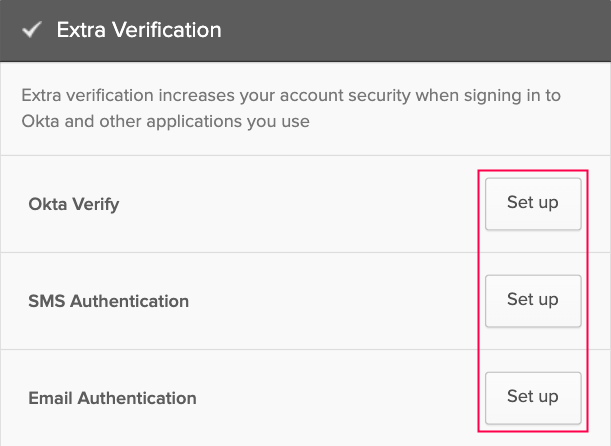Select the SMS Authentication label

pos(109,301)
